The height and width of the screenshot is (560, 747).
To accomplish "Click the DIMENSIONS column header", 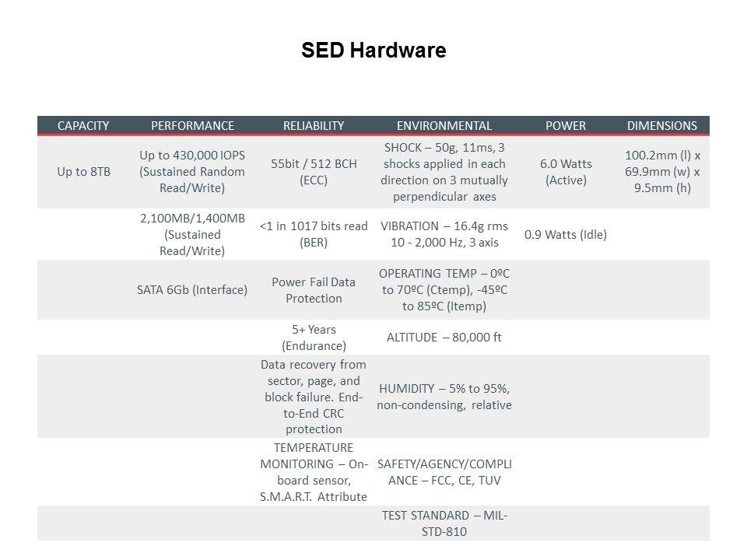I will 662,125.
